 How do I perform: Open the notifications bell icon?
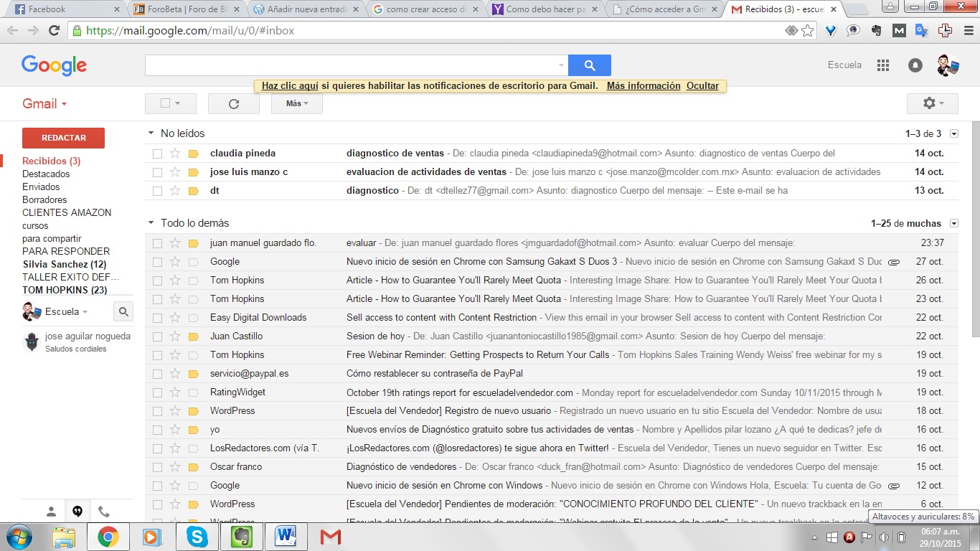[915, 65]
